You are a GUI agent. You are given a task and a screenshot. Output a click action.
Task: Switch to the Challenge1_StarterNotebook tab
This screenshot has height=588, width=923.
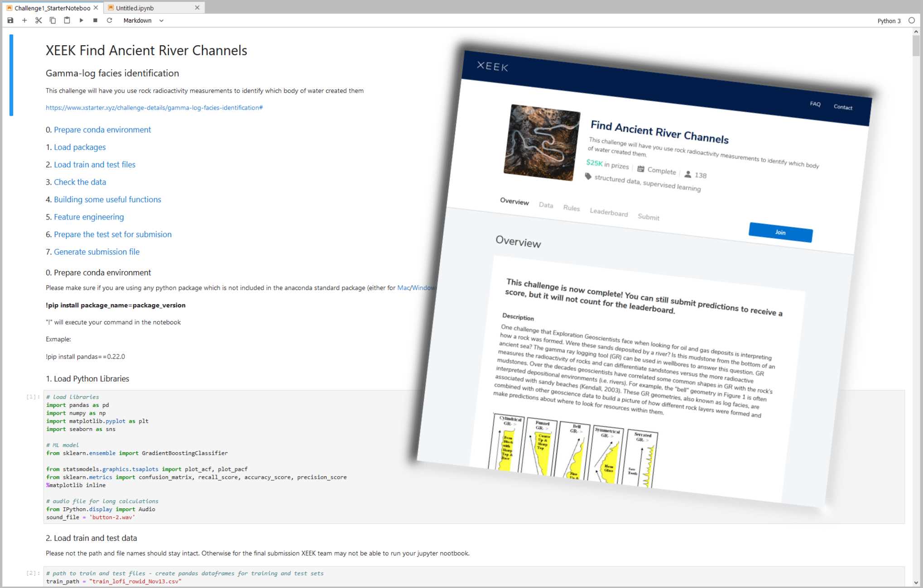(52, 8)
